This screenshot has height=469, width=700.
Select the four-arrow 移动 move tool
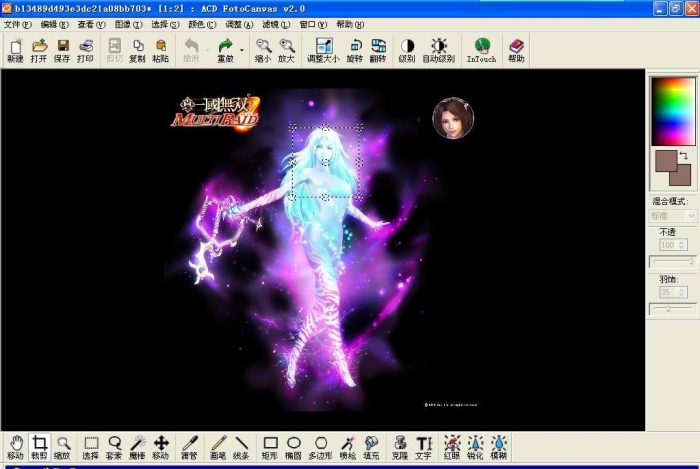[161, 448]
